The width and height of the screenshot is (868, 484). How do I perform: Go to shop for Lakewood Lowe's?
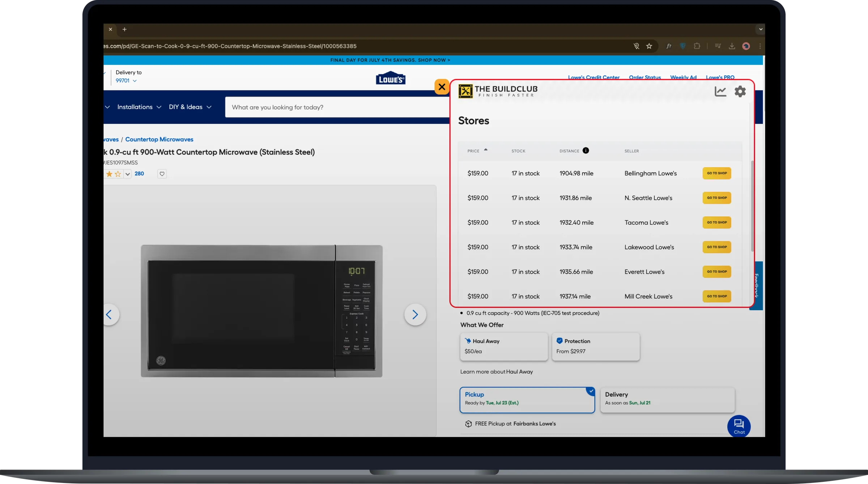click(717, 247)
